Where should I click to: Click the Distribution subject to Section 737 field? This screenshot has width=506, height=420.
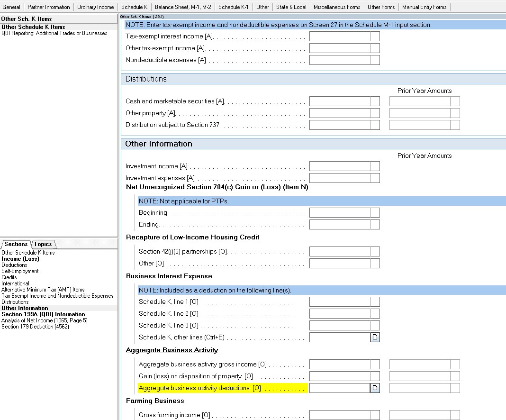click(344, 125)
